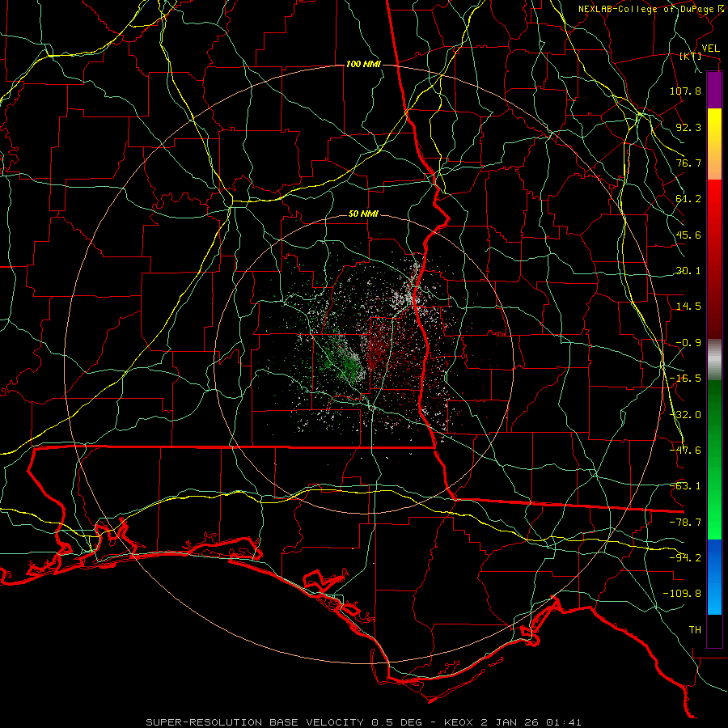Click the TH legend label
Viewport: 728px width, 728px height.
click(695, 630)
